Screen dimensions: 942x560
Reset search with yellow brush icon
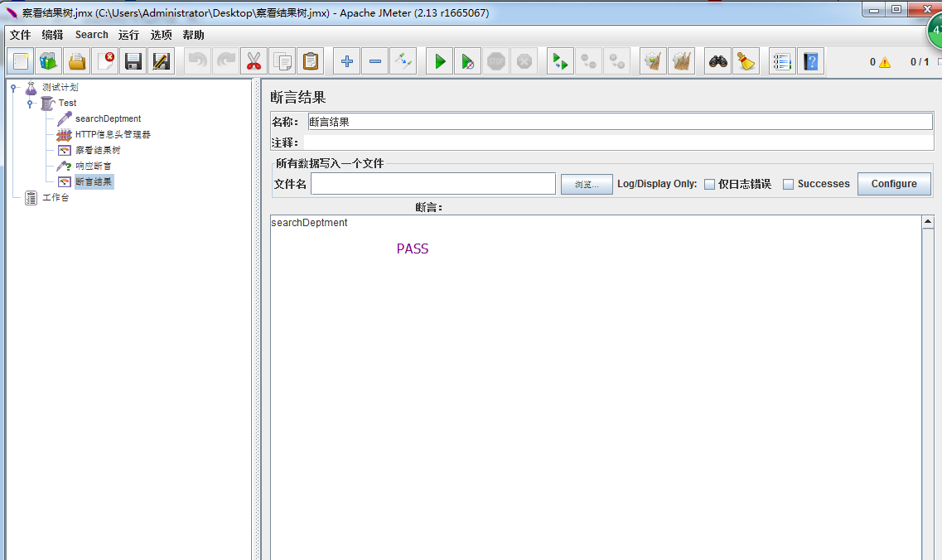tap(746, 61)
